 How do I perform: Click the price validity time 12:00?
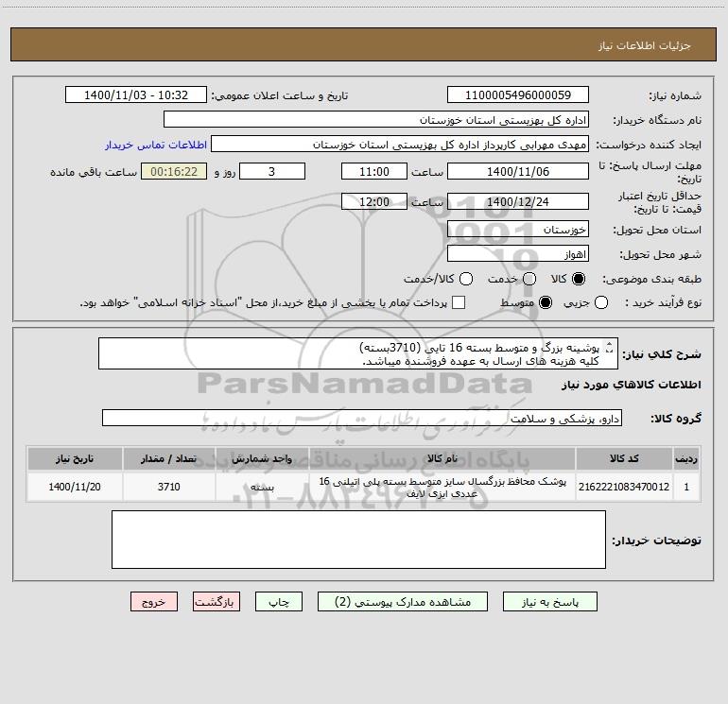pyautogui.click(x=374, y=201)
